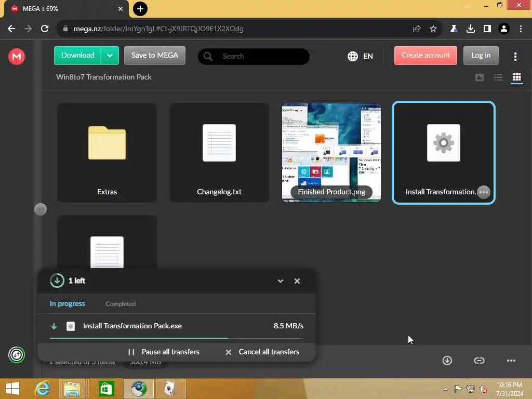Show hidden system tray icons
Viewport: 532px width, 399px height.
(445, 389)
